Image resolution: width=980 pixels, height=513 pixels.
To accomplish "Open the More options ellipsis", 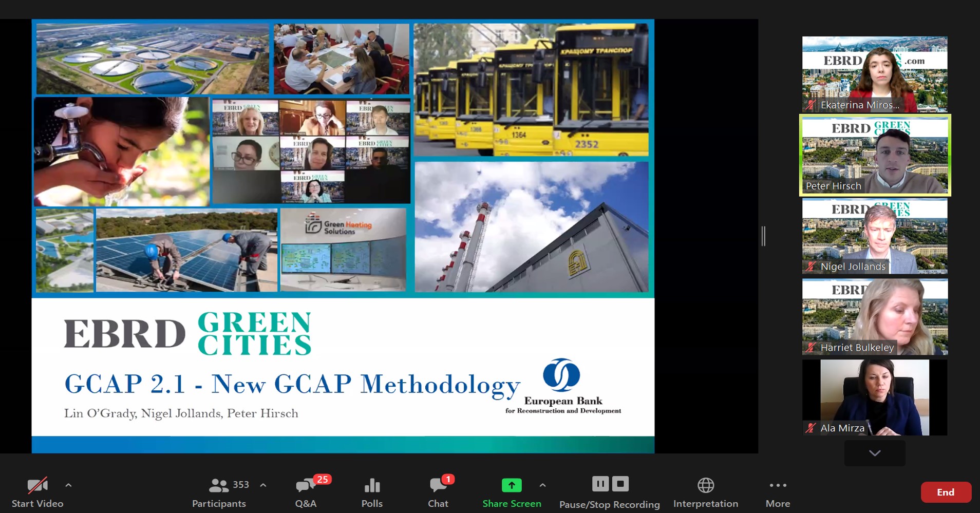I will click(778, 485).
